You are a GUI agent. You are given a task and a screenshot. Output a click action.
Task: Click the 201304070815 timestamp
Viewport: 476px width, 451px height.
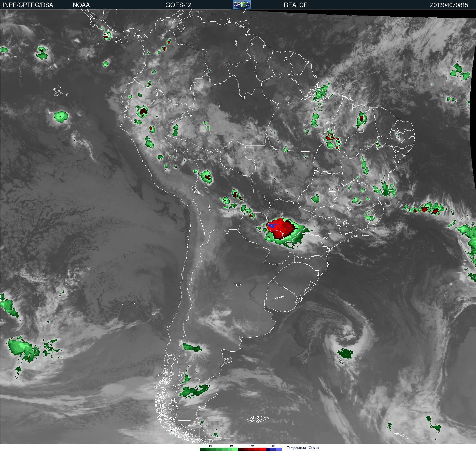click(x=449, y=5)
